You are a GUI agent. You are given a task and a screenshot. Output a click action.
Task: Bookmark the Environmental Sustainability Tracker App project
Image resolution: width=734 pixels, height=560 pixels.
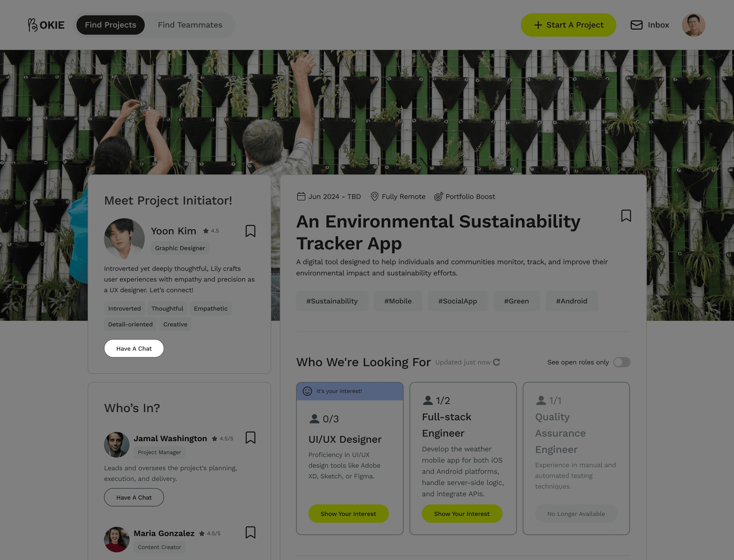626,216
